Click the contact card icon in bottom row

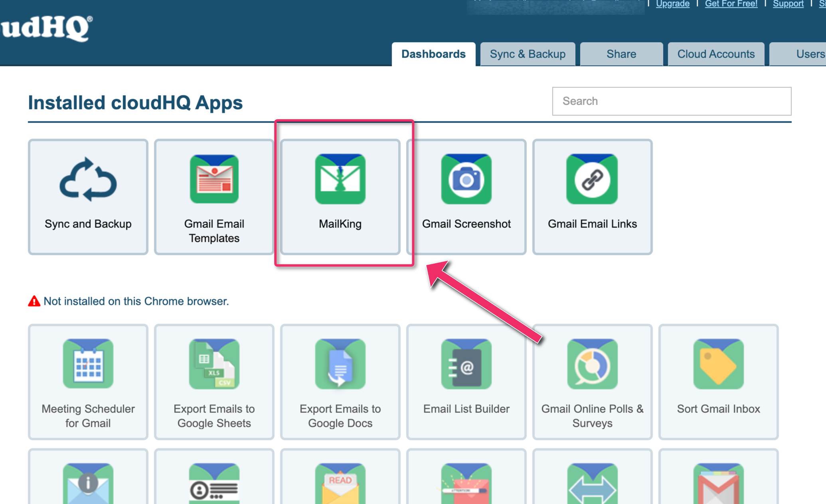tap(214, 483)
